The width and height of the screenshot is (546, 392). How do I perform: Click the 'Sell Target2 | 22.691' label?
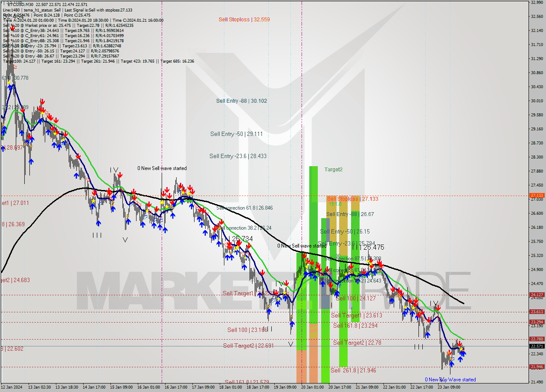[249, 346]
